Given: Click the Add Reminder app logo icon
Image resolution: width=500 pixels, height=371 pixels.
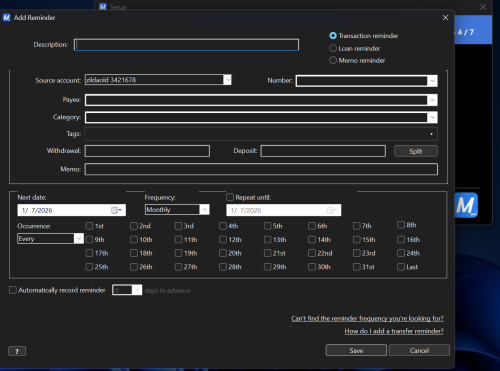Looking at the screenshot, I should pos(7,18).
